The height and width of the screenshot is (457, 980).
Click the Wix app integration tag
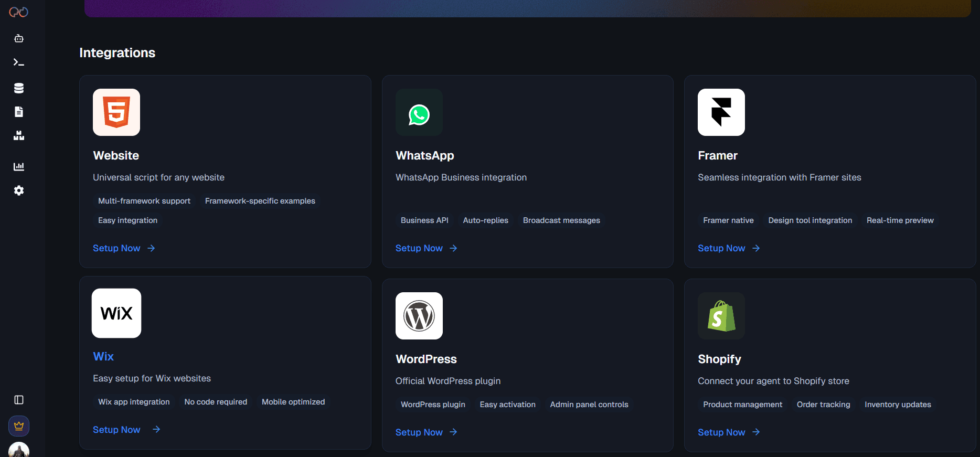point(134,402)
